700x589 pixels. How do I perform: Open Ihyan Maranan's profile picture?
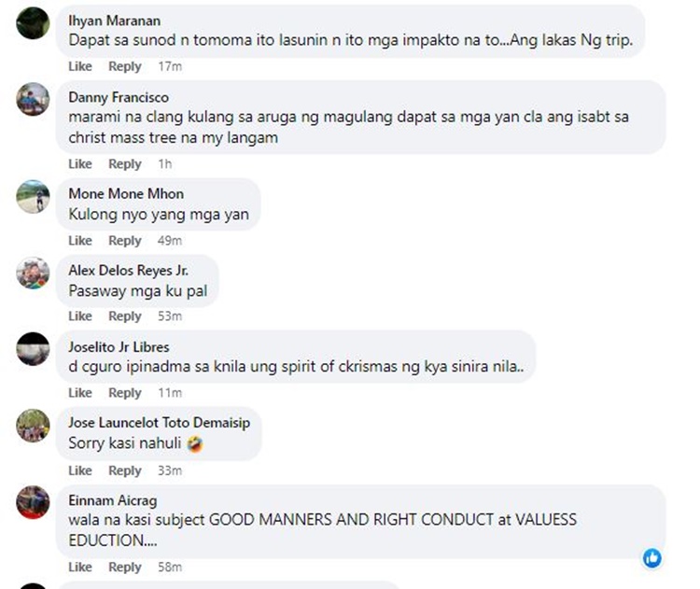33,22
